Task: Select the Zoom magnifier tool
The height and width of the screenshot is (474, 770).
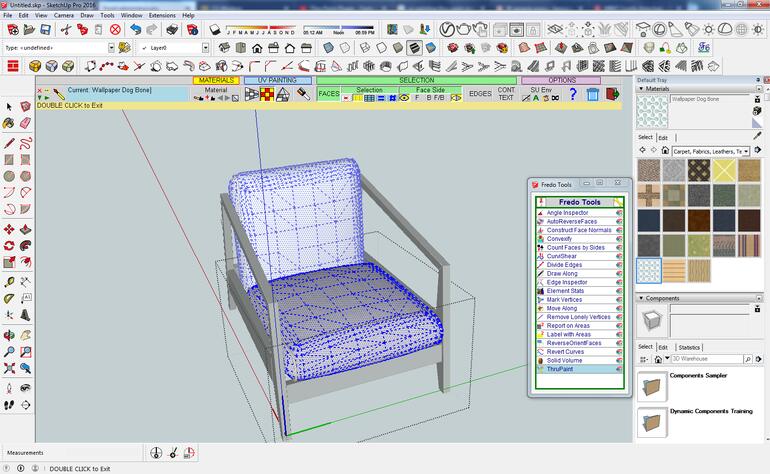Action: [9, 352]
